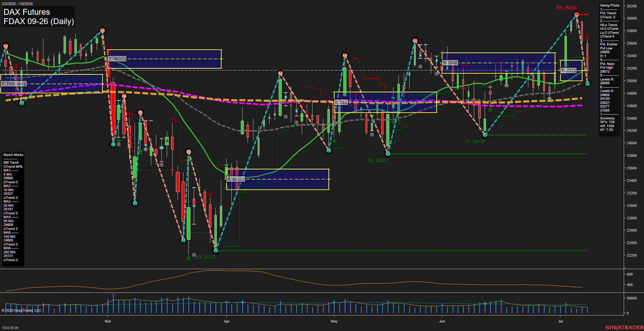Click the Jun label on the time axis
644x331 pixels.
[442, 321]
